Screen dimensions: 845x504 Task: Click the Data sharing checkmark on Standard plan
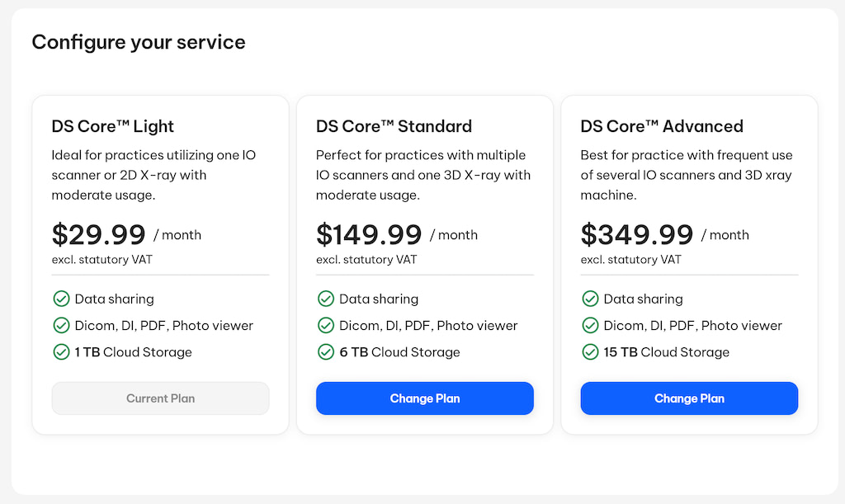pyautogui.click(x=325, y=299)
